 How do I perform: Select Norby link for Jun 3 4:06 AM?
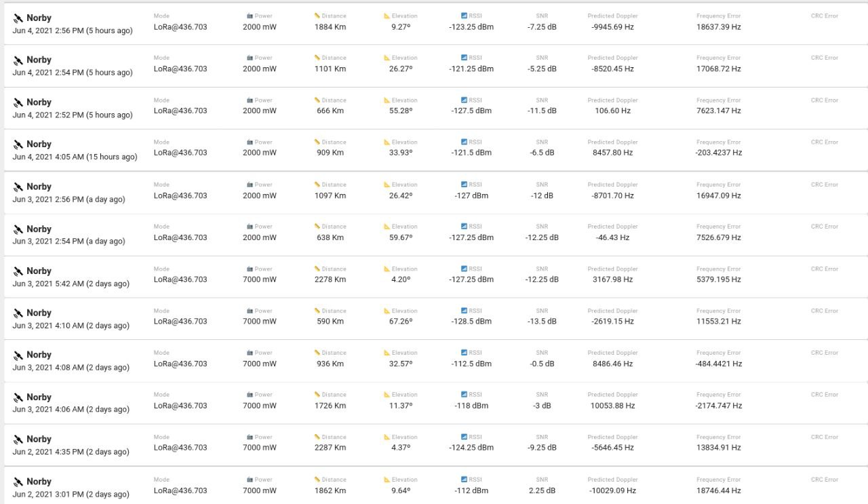(39, 398)
